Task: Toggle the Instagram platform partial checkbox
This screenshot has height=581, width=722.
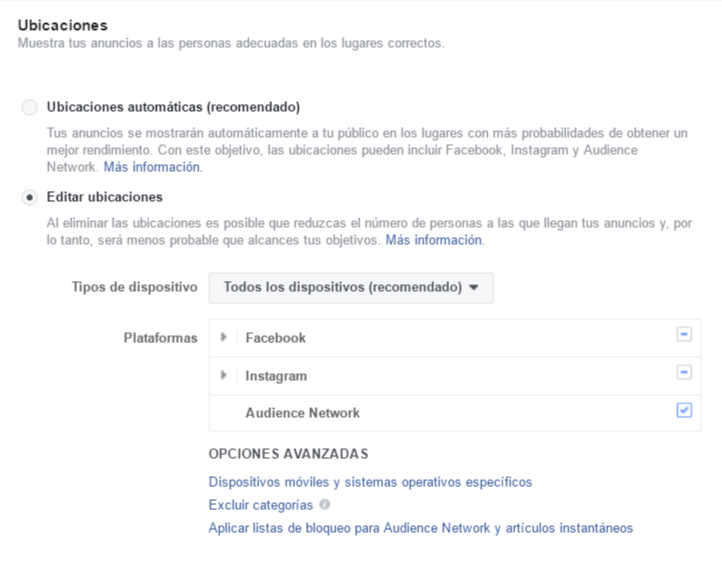Action: point(684,373)
